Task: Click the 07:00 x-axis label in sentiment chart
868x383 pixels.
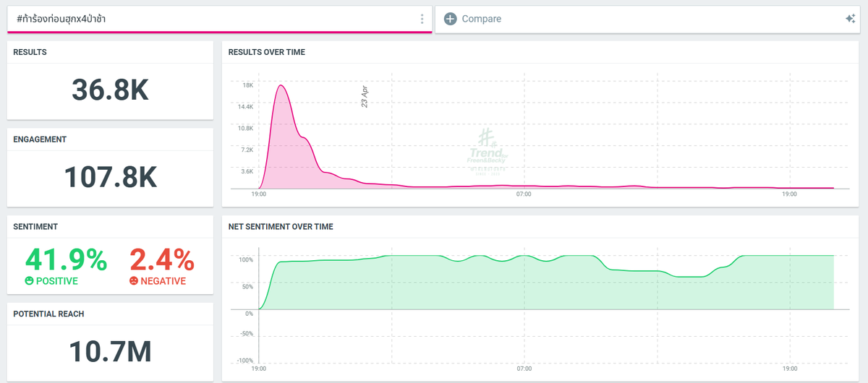Action: point(524,369)
